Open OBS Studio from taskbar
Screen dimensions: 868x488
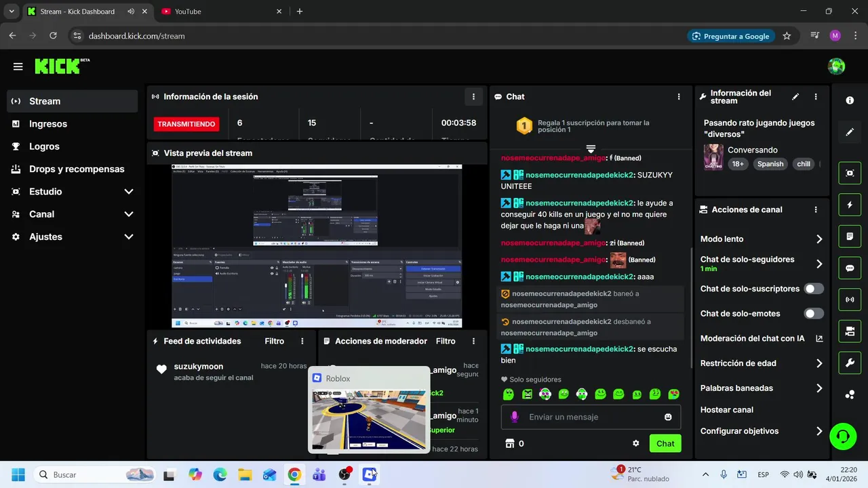(x=344, y=474)
